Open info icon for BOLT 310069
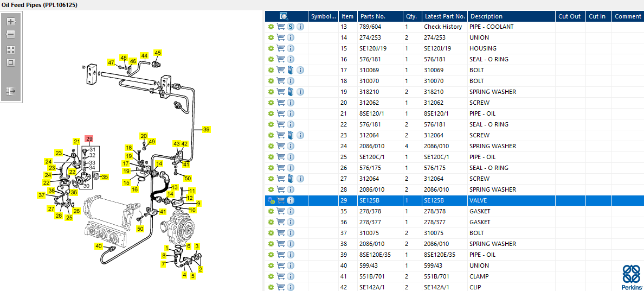Screen dimensions: 644x291 coord(301,70)
